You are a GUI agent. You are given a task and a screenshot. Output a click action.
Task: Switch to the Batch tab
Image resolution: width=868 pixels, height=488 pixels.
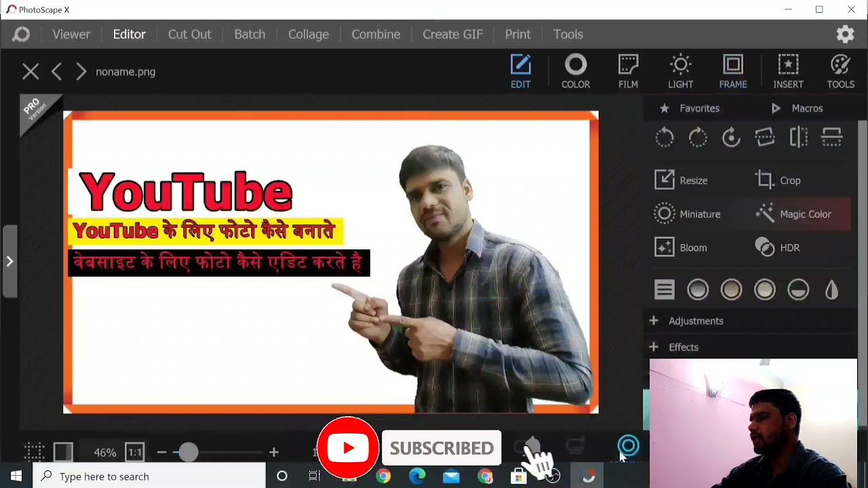tap(250, 35)
